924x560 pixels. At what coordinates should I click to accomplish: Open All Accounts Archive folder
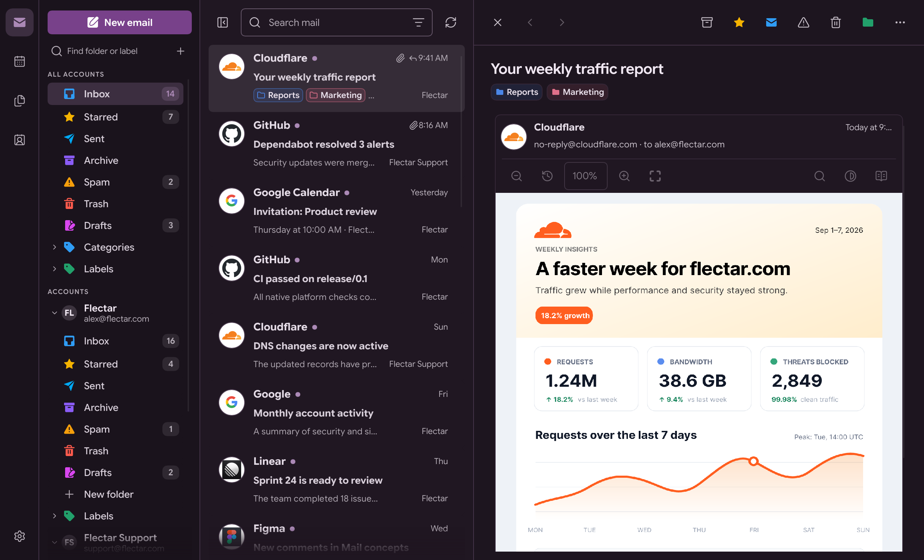click(115, 161)
